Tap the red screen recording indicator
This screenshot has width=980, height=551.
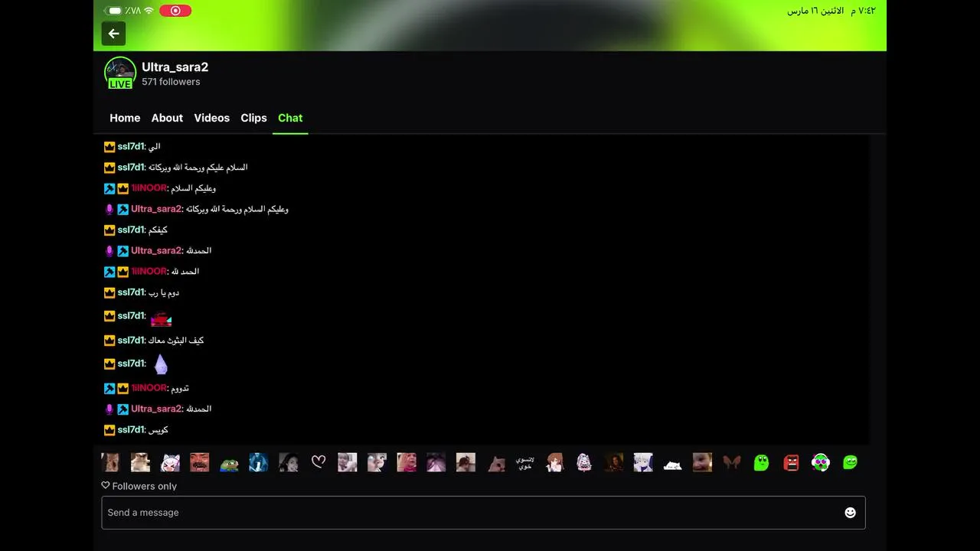point(175,11)
